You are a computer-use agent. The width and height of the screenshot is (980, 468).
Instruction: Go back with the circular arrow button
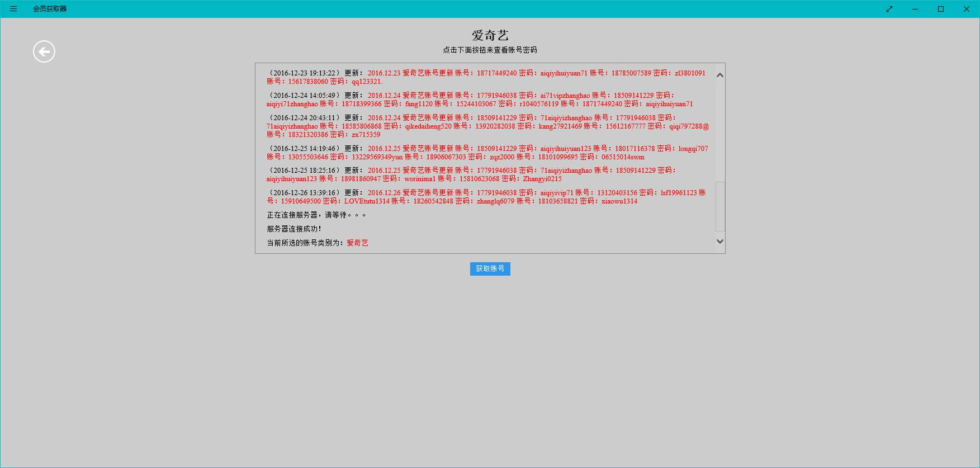[44, 51]
